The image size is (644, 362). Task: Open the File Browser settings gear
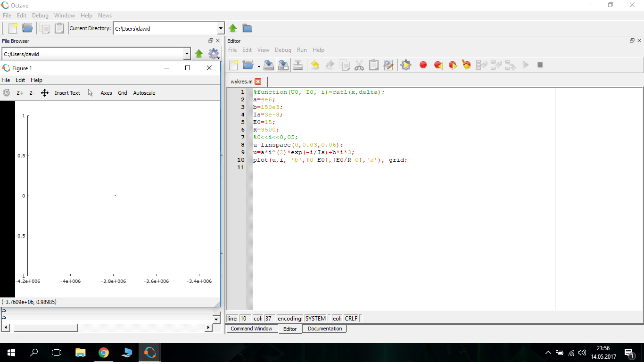(x=213, y=54)
